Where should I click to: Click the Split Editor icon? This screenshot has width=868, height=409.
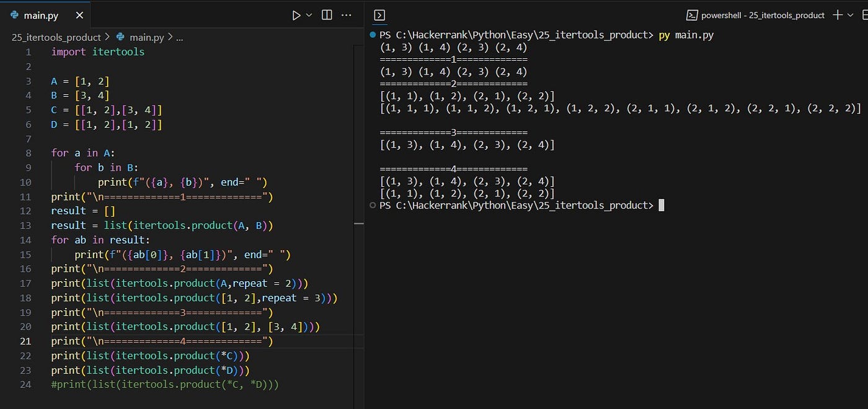[327, 15]
